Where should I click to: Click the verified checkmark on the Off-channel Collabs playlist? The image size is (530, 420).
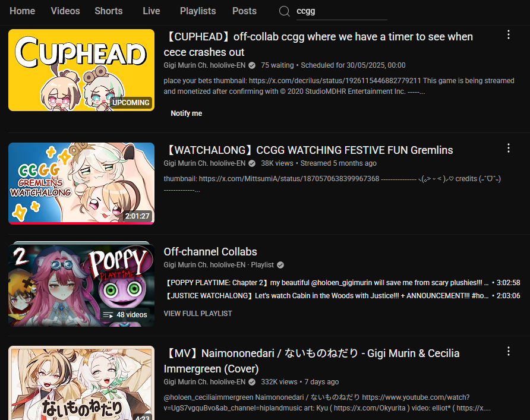[x=280, y=265]
